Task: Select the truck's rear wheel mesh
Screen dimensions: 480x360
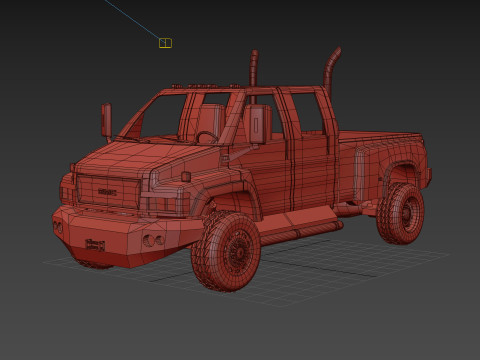Action: click(x=400, y=213)
